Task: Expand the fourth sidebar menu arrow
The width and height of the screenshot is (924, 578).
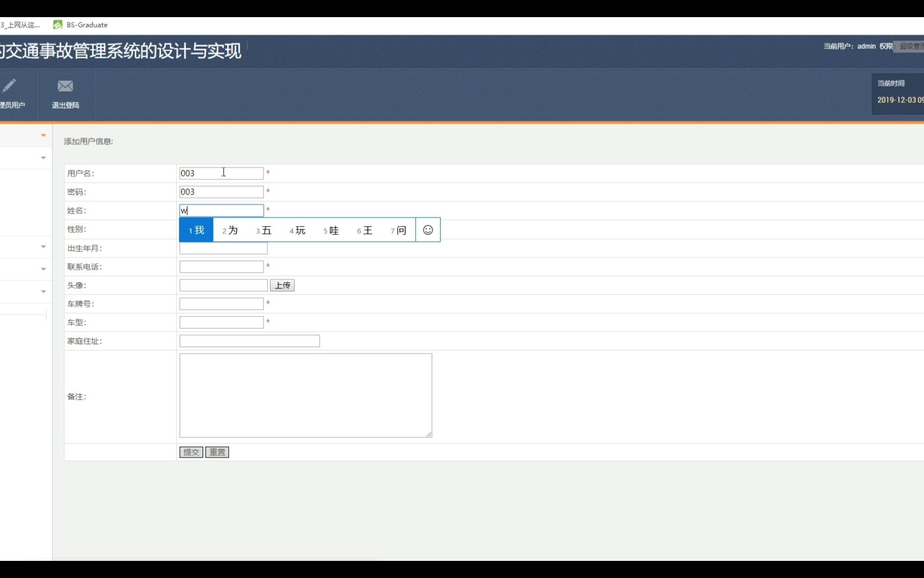Action: coord(43,269)
